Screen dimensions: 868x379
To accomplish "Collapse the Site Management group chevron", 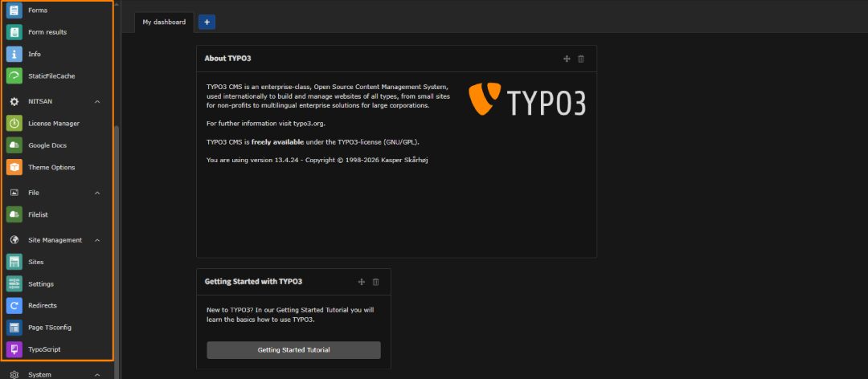I will point(97,240).
